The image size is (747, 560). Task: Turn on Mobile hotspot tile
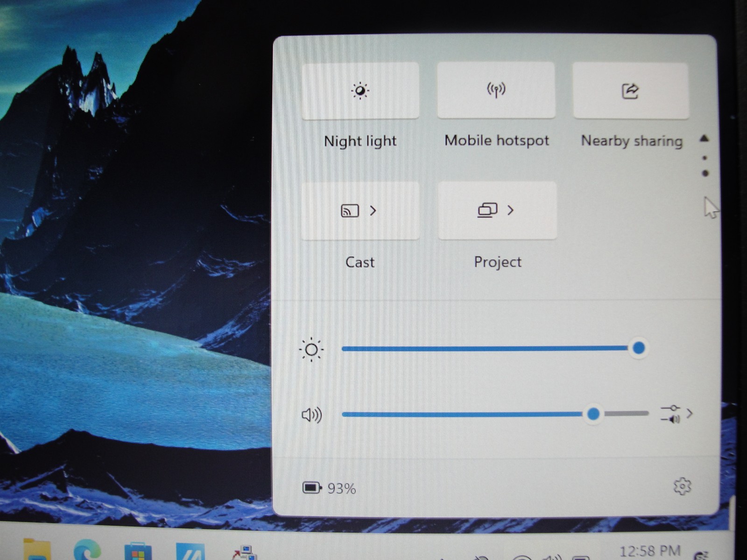[496, 90]
